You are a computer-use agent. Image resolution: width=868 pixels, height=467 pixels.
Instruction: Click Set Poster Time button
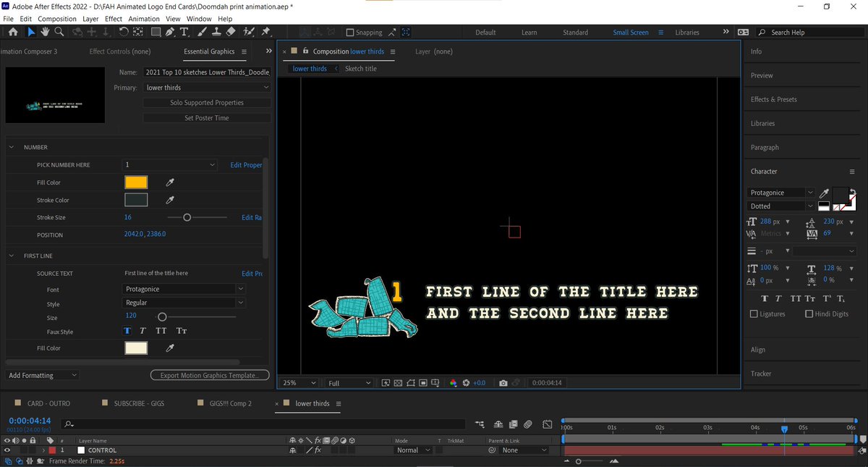tap(207, 118)
